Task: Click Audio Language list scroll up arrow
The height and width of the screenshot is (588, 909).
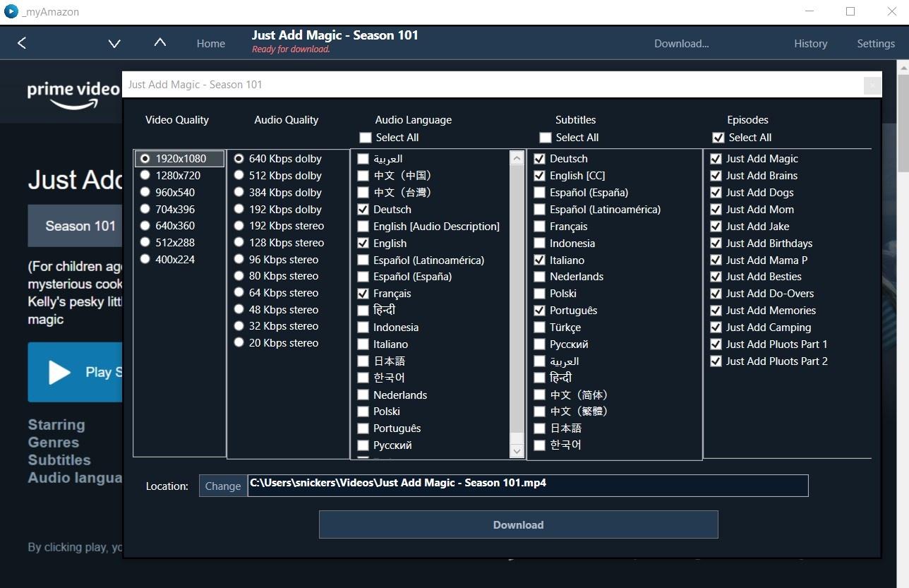Action: pyautogui.click(x=517, y=158)
